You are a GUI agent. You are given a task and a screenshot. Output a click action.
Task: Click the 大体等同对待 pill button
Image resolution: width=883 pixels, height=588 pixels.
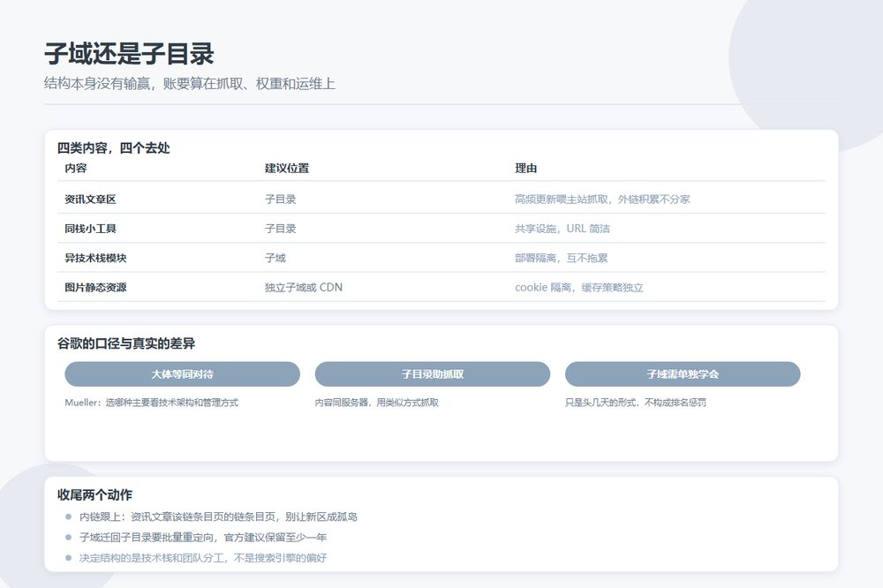(182, 374)
